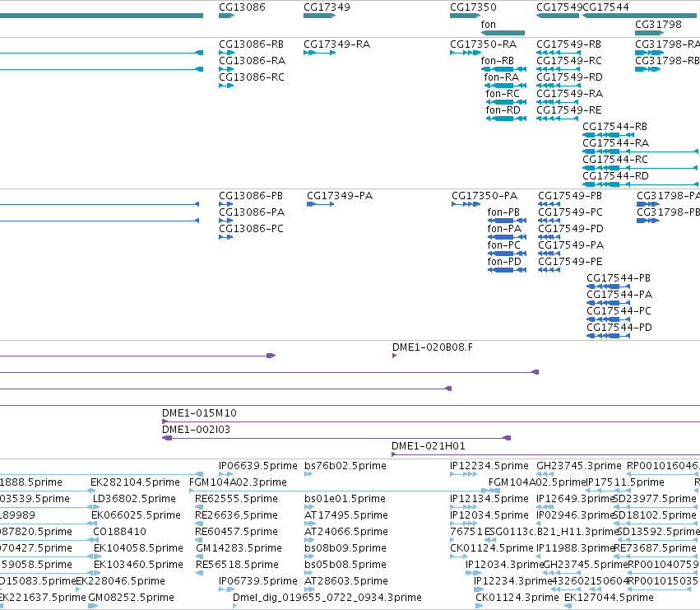Click the fon gene label

pos(489,25)
